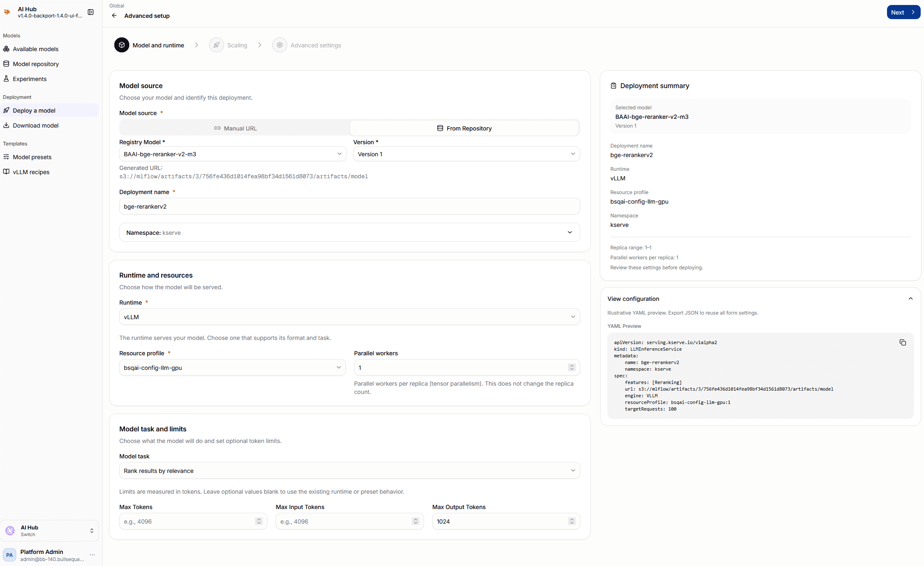Click the Parallel workers stepper arrows
Viewport: 924px width, 566px height.
tap(572, 367)
